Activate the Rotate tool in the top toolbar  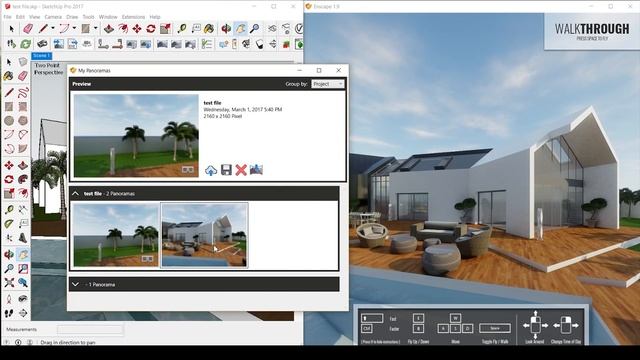click(151, 29)
